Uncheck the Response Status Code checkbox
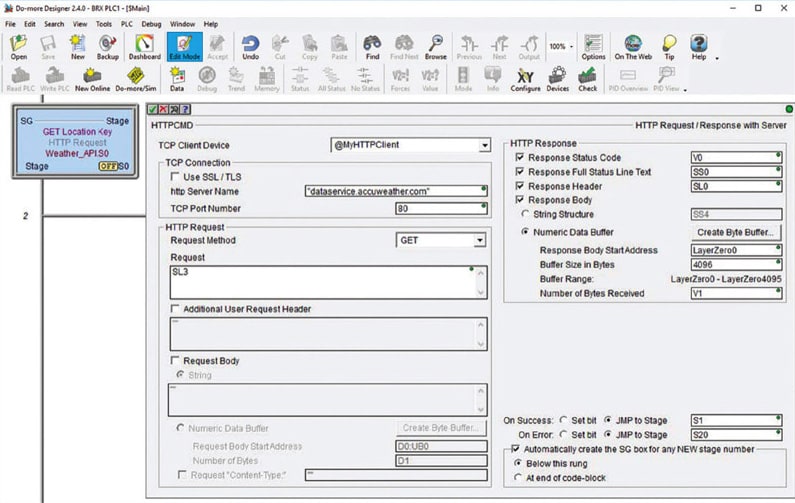The width and height of the screenshot is (795, 503). point(520,157)
